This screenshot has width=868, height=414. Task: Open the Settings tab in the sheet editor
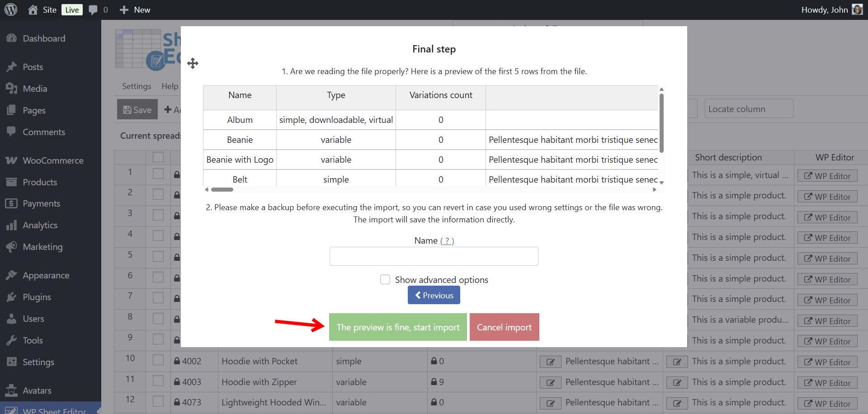(x=137, y=86)
